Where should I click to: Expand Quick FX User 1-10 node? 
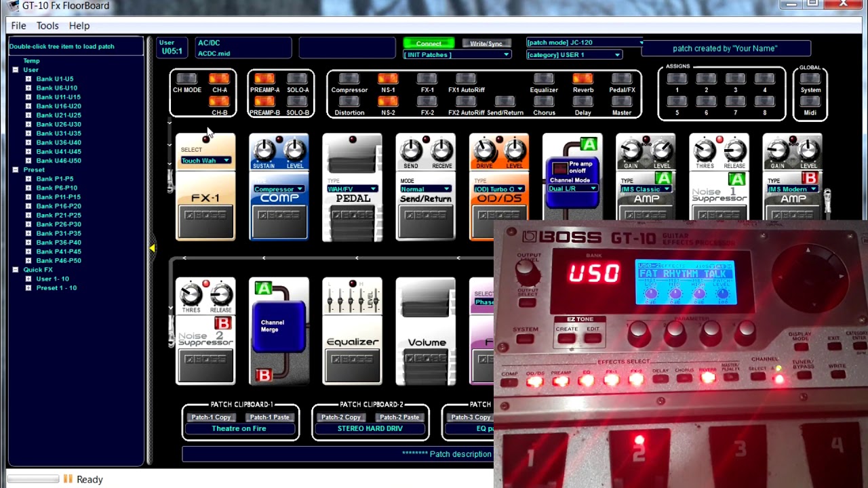point(28,279)
